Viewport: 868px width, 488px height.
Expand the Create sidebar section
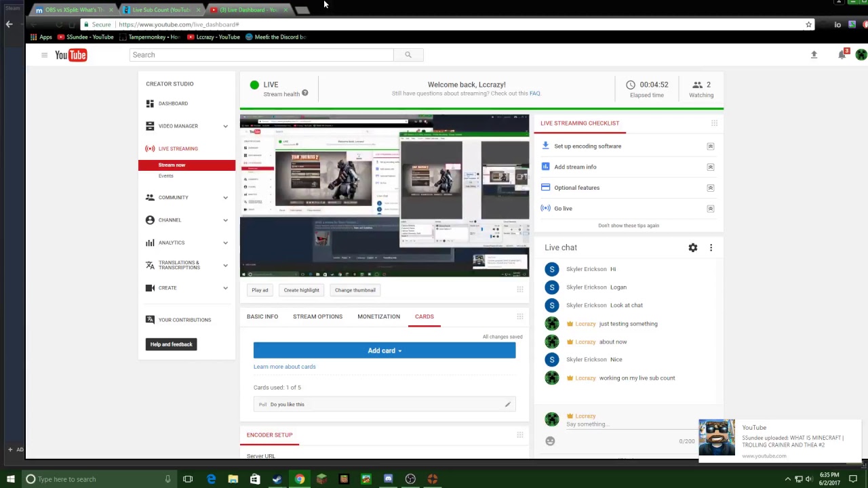(x=225, y=288)
